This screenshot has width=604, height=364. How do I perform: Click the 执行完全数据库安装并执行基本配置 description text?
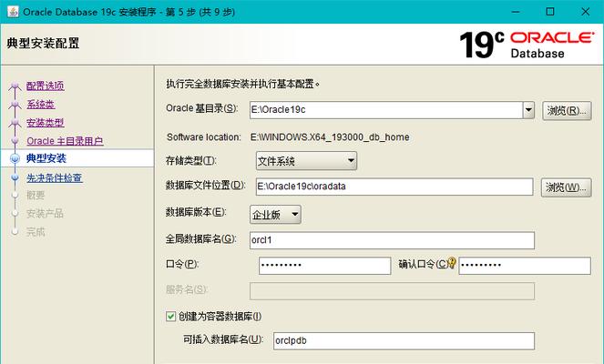[242, 84]
